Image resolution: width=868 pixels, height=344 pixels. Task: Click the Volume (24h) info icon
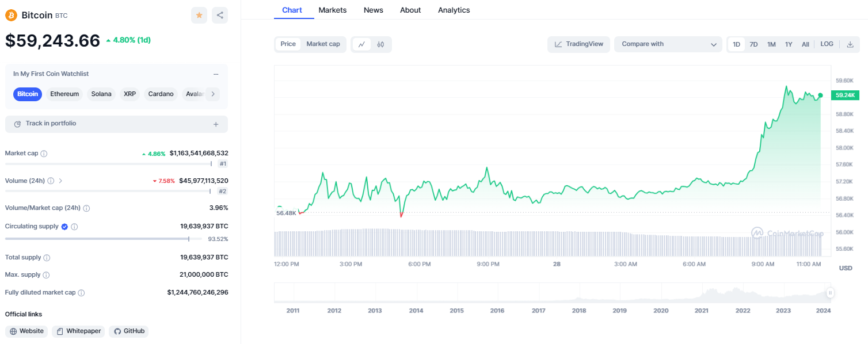click(x=51, y=181)
